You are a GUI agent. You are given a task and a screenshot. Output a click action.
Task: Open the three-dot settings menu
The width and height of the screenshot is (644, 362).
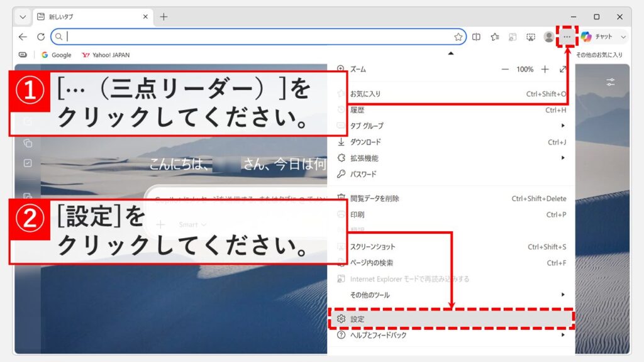click(567, 37)
